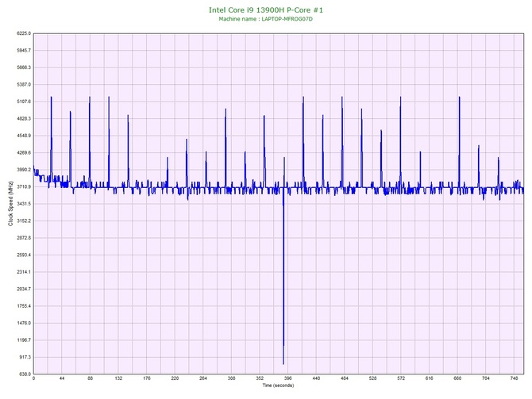The image size is (532, 399).
Task: Click the 440 tick on time axis
Action: click(x=316, y=378)
